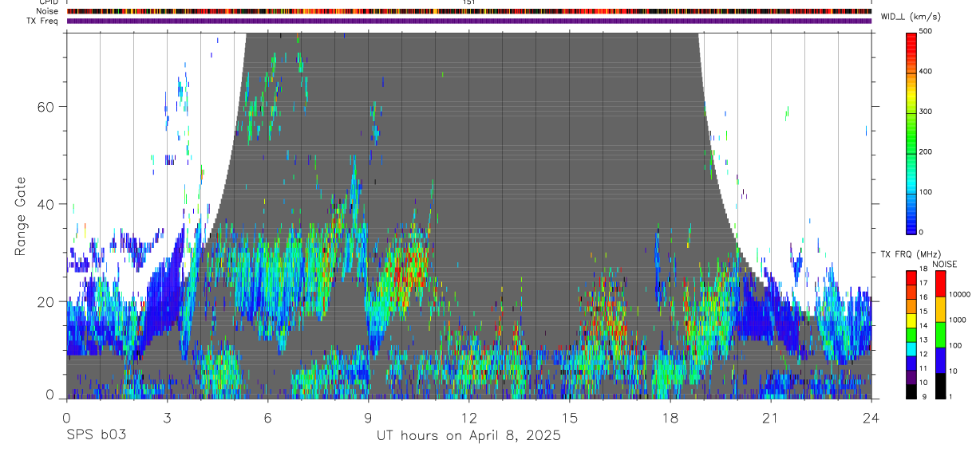Click the TX FRQ color bar
Viewport: 980px width, 452px height.
click(x=912, y=334)
